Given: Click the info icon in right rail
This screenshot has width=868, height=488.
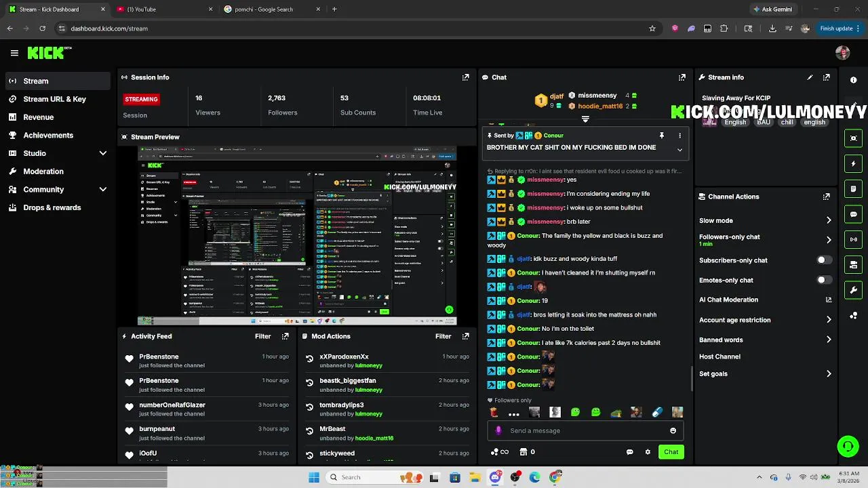Looking at the screenshot, I should pos(853,80).
